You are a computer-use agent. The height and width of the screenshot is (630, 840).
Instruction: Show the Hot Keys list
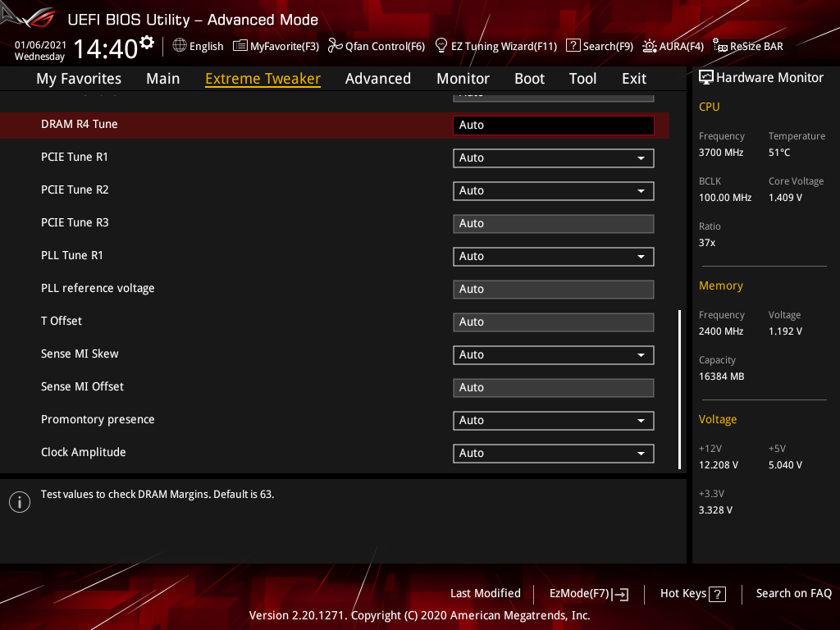coord(692,594)
